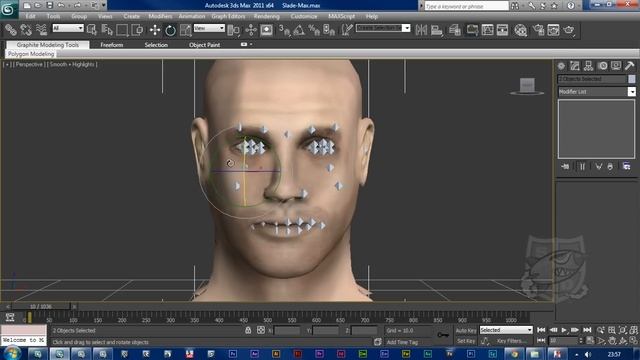
Task: Click the Save File icon in quick access toolbar
Action: pos(50,5)
